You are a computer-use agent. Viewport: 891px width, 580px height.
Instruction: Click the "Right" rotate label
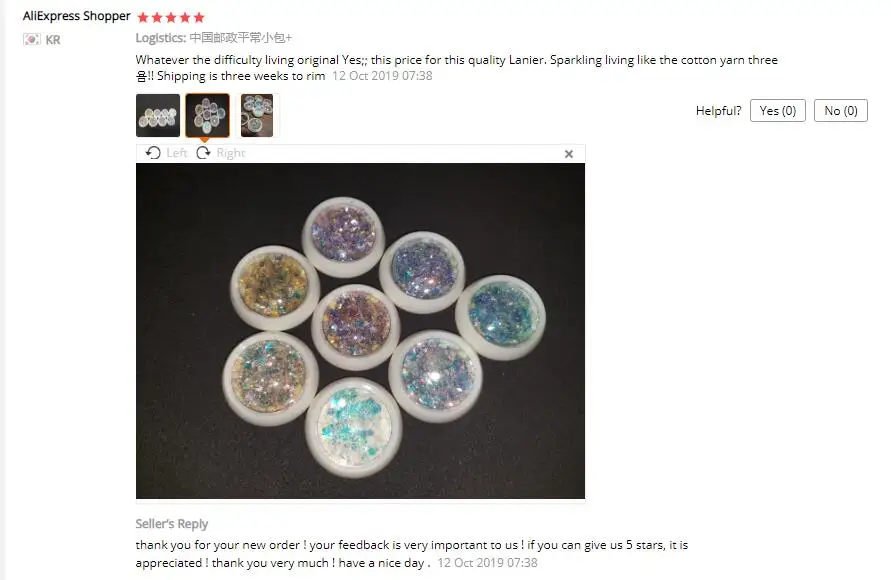pos(231,153)
